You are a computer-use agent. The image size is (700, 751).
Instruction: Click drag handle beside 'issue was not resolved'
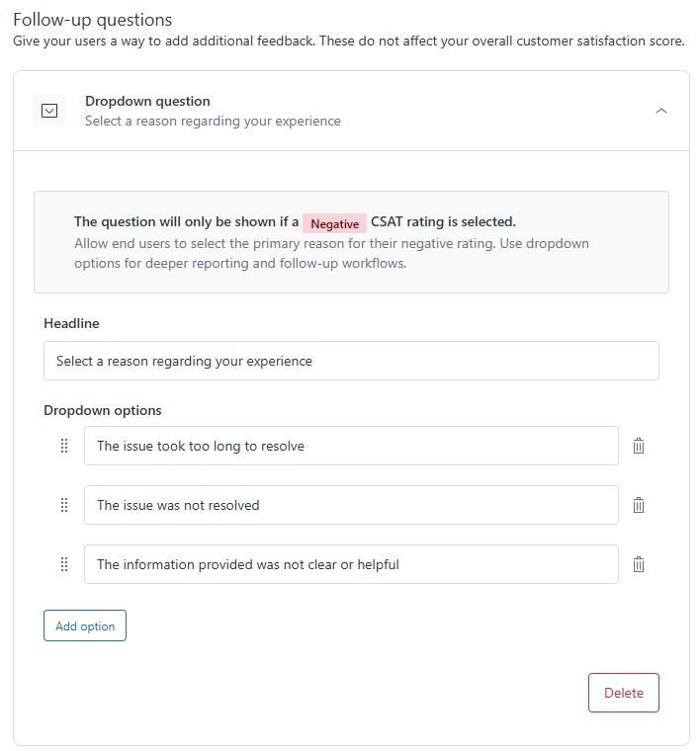point(64,505)
